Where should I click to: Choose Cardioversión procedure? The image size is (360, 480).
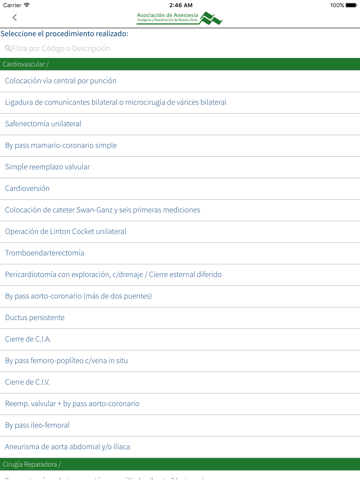pos(180,189)
